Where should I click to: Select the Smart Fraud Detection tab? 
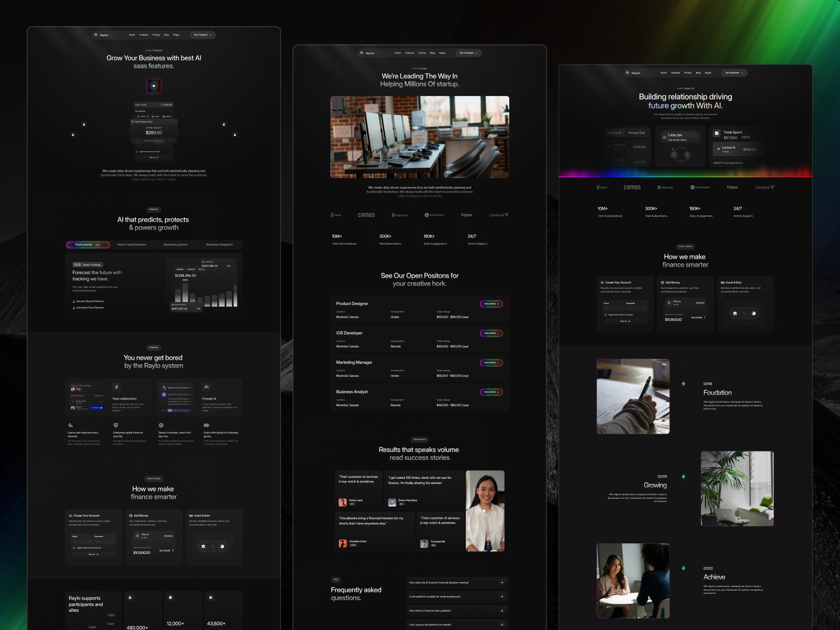click(132, 245)
